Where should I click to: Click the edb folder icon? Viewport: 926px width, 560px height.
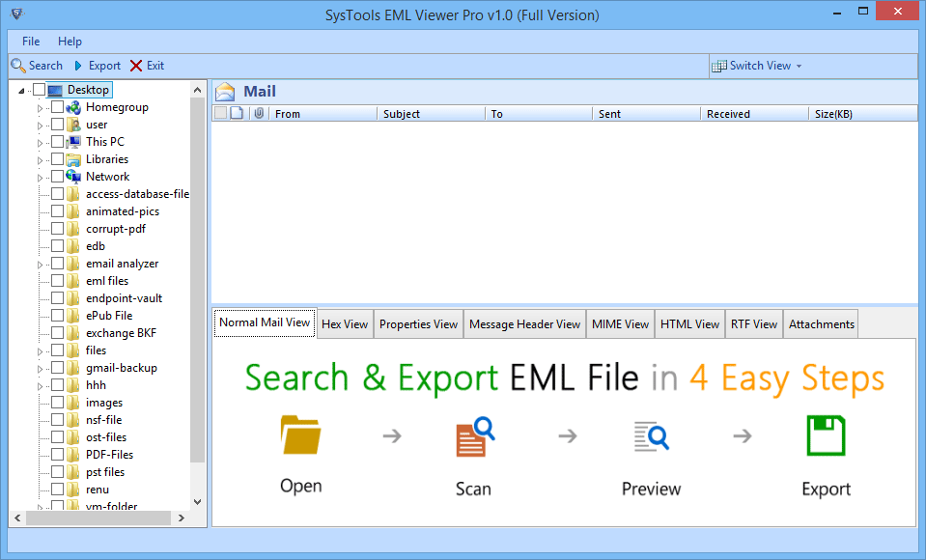point(73,246)
